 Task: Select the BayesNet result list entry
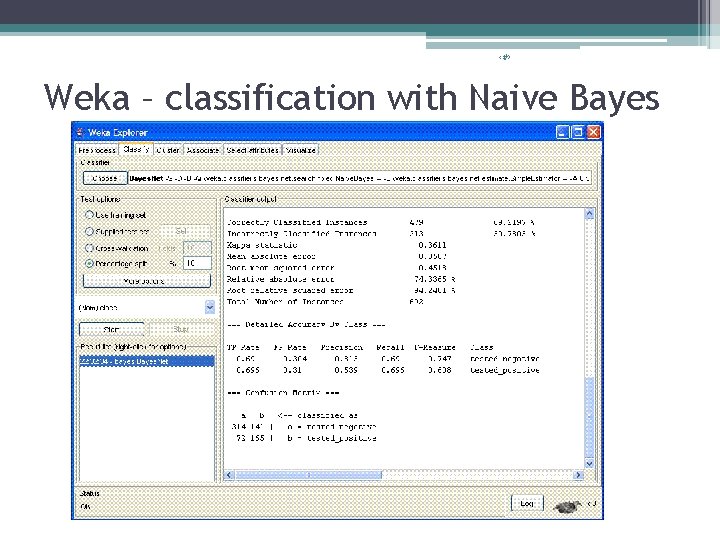(147, 361)
